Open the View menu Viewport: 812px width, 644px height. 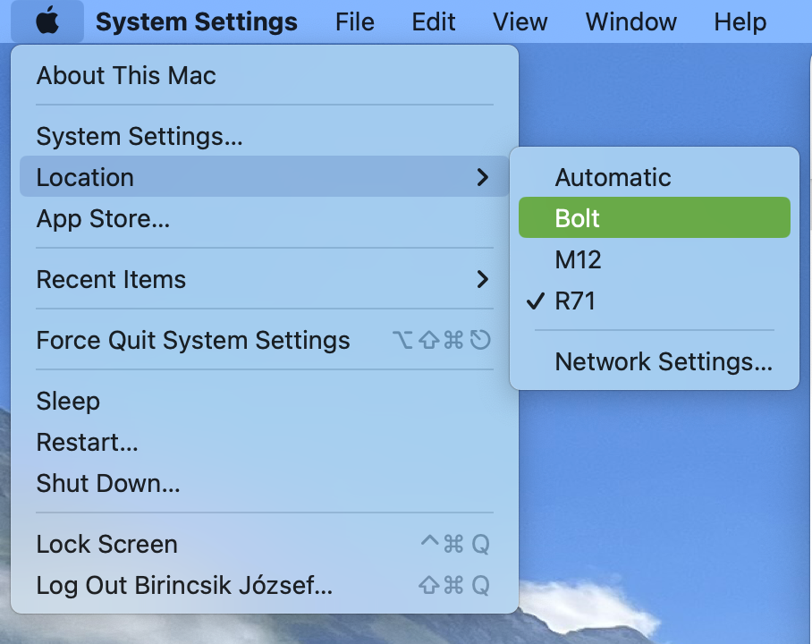[x=520, y=21]
